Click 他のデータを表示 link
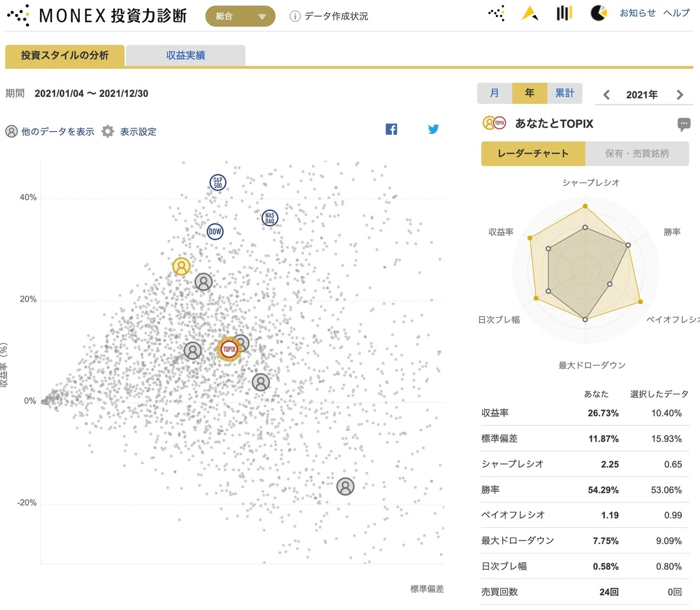Image resolution: width=700 pixels, height=610 pixels. (50, 131)
